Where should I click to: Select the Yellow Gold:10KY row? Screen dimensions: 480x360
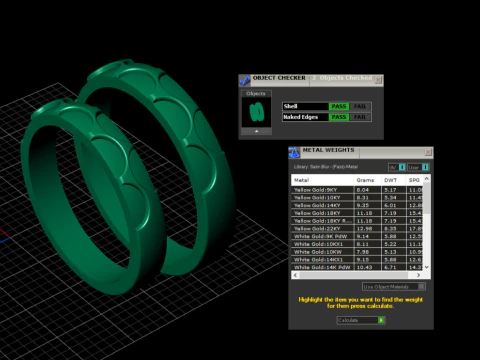(x=357, y=198)
